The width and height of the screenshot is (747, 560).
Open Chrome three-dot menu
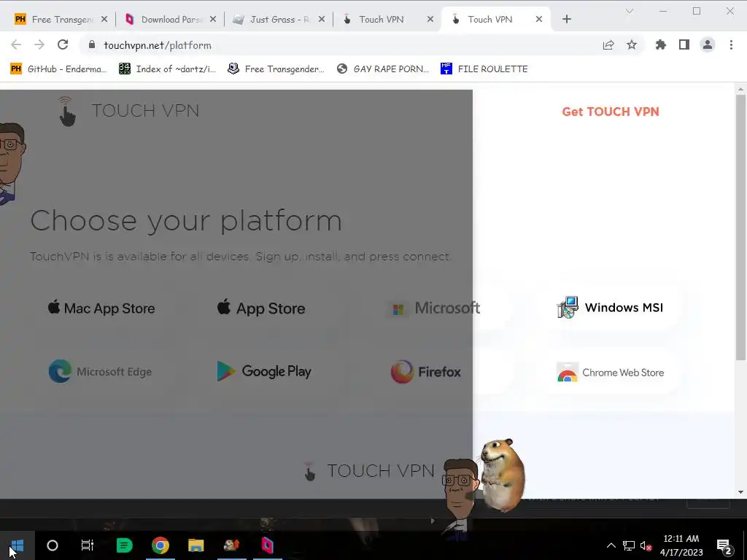tap(731, 44)
